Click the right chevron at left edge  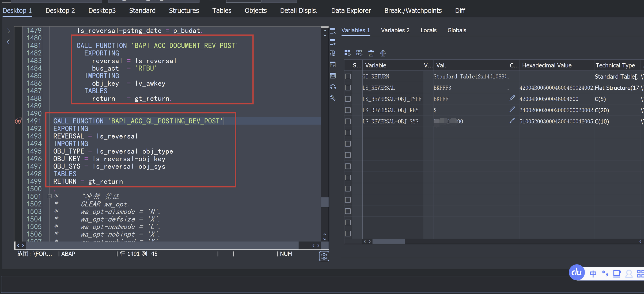(9, 31)
